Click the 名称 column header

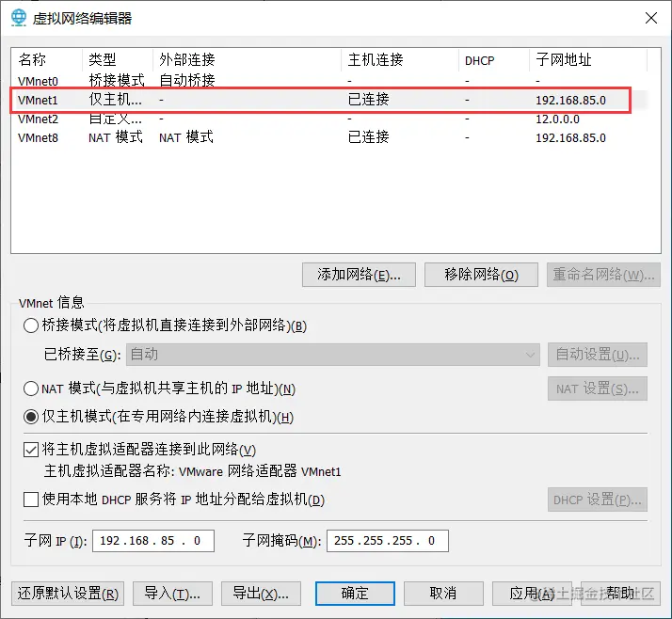tap(47, 59)
